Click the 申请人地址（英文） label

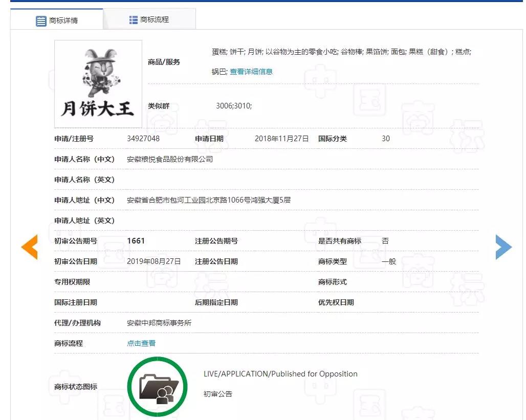(84, 220)
